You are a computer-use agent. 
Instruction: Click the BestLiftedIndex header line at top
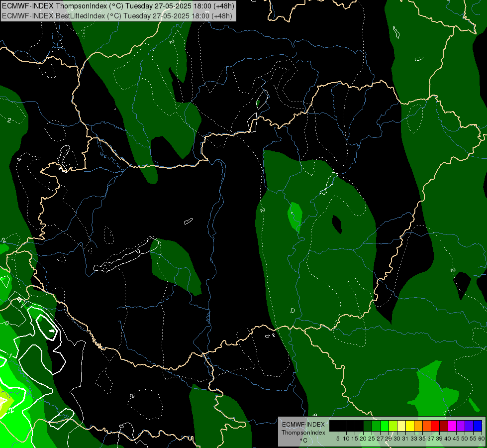point(117,15)
